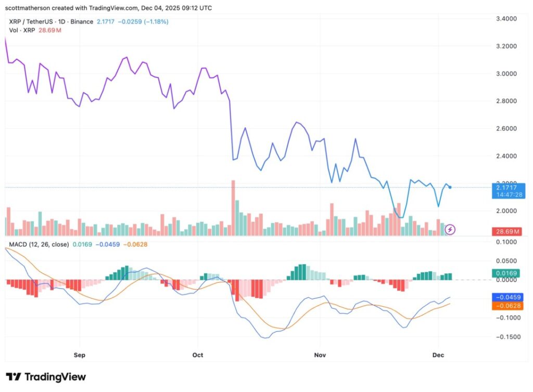
Task: Click the tallest red volume bar in October
Action: (233, 208)
